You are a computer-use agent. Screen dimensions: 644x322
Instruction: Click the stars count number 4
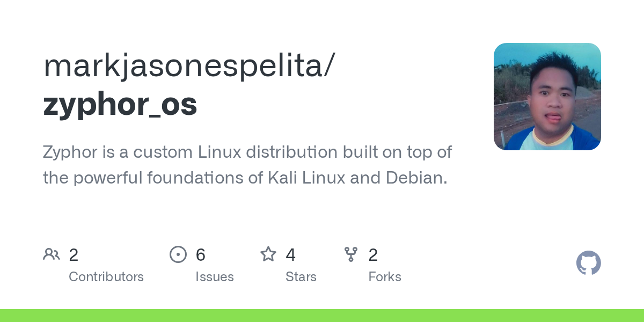coord(290,255)
